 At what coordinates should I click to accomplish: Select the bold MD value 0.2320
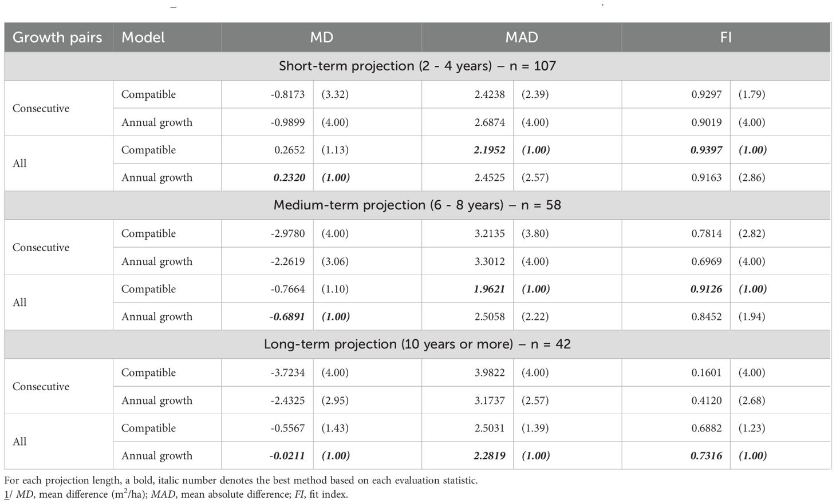click(x=289, y=177)
